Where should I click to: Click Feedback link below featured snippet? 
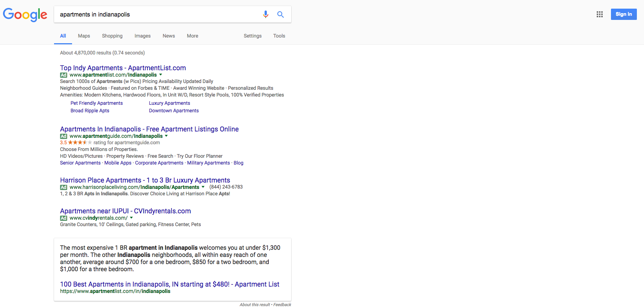pyautogui.click(x=282, y=305)
